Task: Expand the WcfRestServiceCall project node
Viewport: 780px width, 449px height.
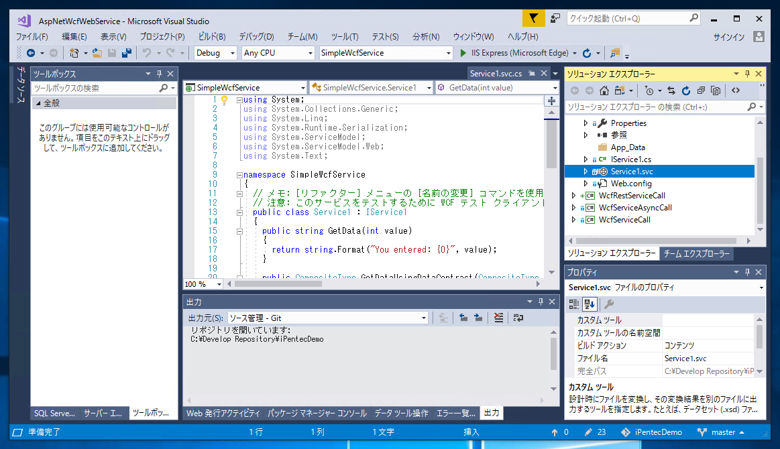Action: [574, 195]
